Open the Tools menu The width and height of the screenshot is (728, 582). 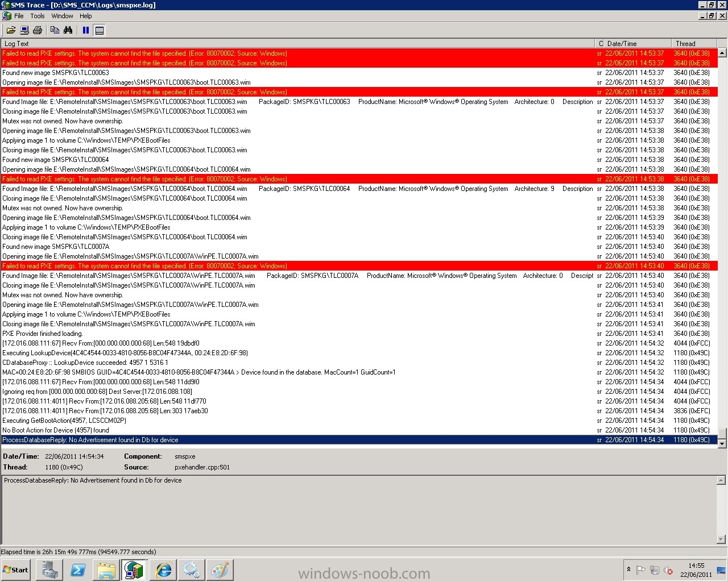[38, 16]
